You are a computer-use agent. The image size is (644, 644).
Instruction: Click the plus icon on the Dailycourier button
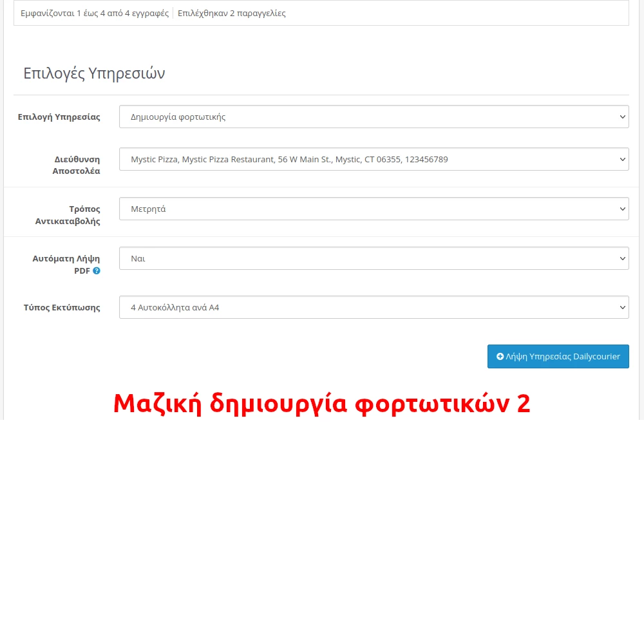point(500,356)
